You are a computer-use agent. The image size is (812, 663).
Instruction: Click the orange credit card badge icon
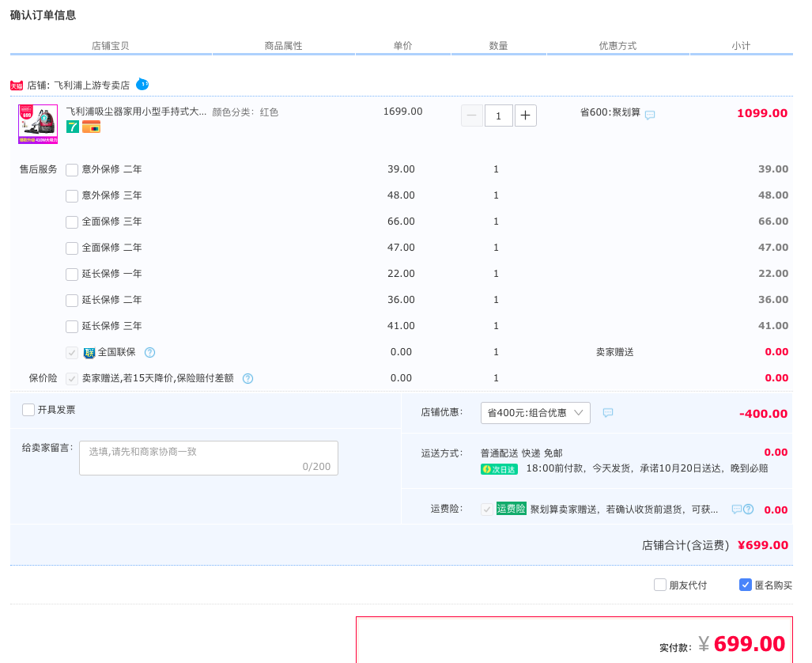pyautogui.click(x=91, y=127)
